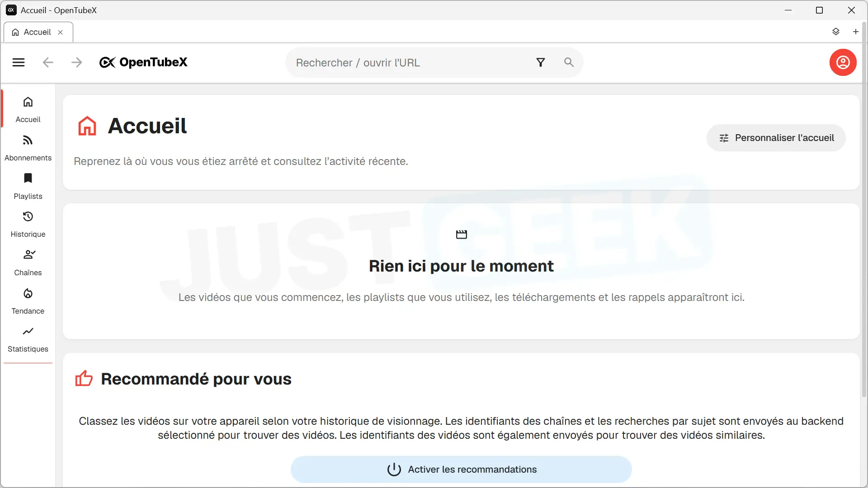The width and height of the screenshot is (868, 488).
Task: Open Playlists in the sidebar
Action: (x=28, y=186)
